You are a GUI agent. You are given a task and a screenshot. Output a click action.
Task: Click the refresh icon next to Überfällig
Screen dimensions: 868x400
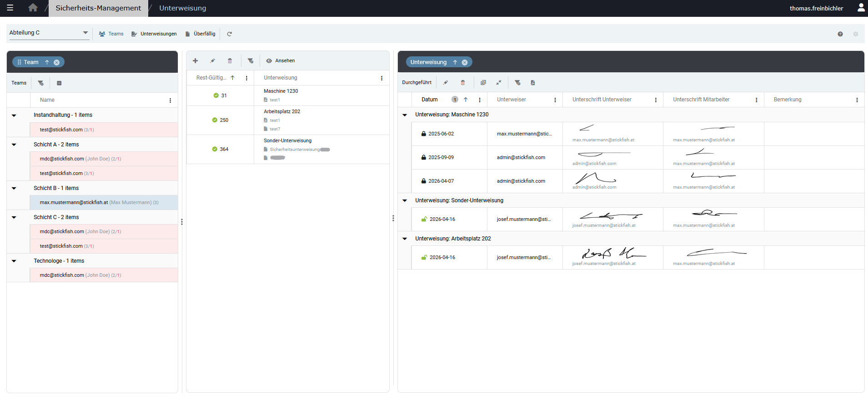tap(230, 34)
